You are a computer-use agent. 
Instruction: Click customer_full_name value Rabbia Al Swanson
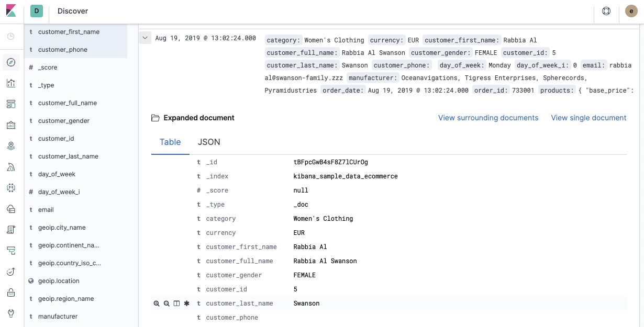[325, 261]
